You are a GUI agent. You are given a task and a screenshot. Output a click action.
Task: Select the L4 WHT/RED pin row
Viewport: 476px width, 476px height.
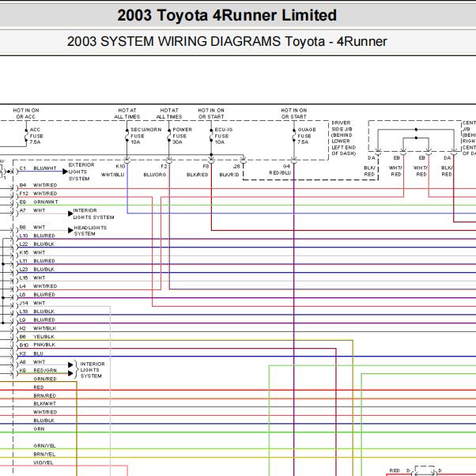coord(38,286)
